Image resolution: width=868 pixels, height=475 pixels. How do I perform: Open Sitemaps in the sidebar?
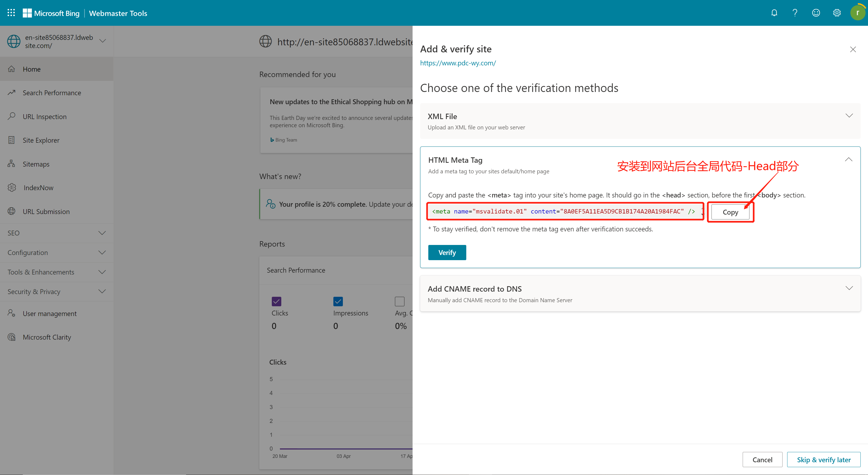pos(36,164)
